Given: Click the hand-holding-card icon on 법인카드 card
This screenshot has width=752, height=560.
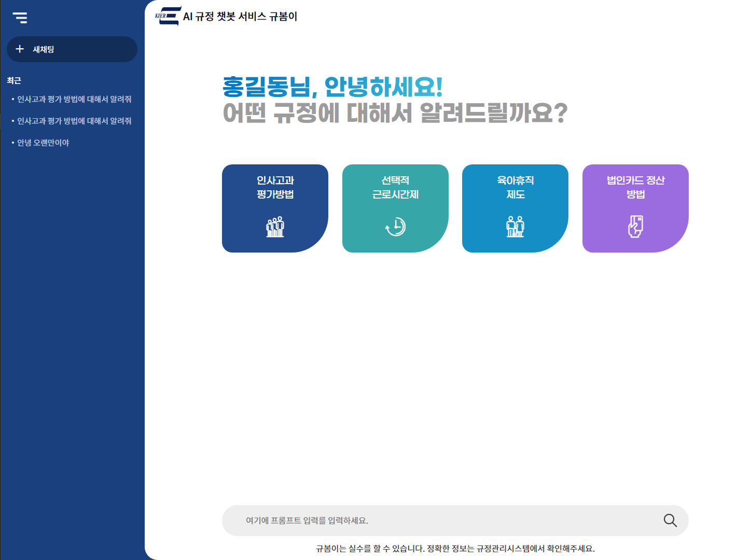Looking at the screenshot, I should [x=635, y=227].
